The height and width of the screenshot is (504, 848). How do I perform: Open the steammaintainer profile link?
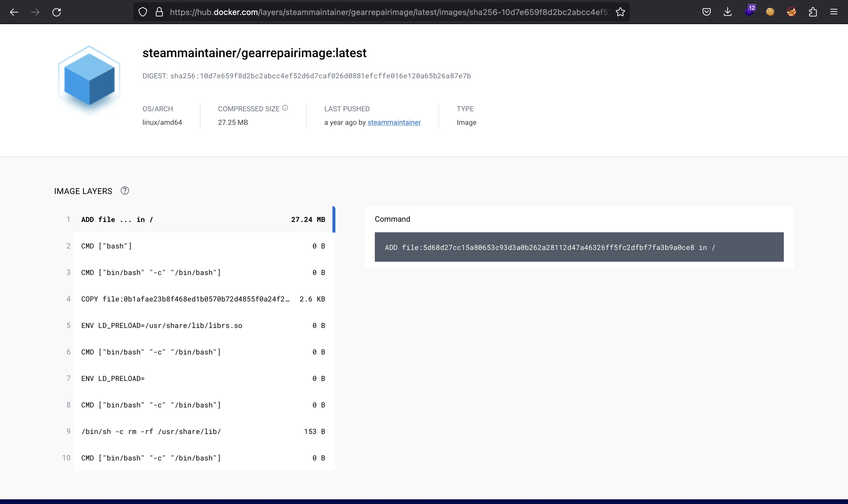coord(394,122)
